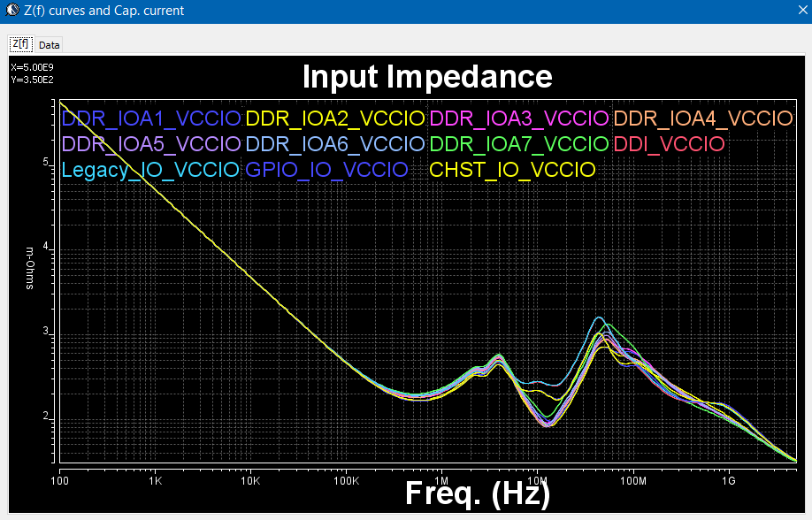Click the application icon in title bar
This screenshot has height=520, width=812.
(10, 11)
